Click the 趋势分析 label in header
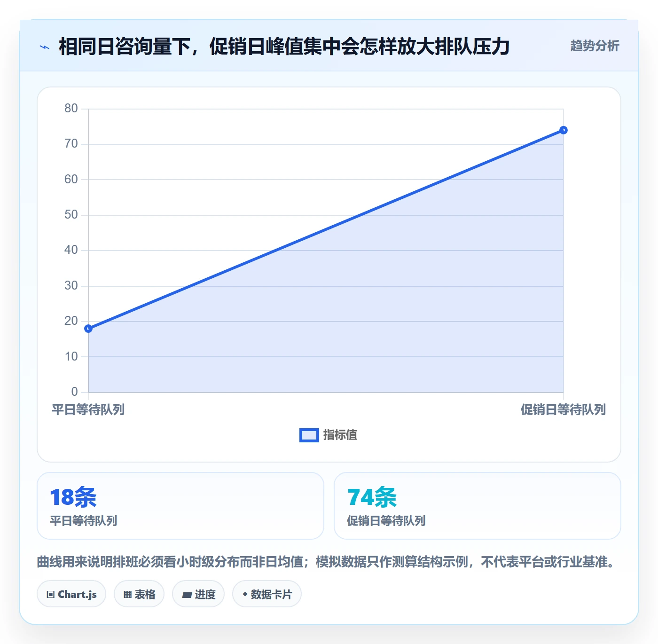Screen dimensions: 658x644 click(595, 46)
